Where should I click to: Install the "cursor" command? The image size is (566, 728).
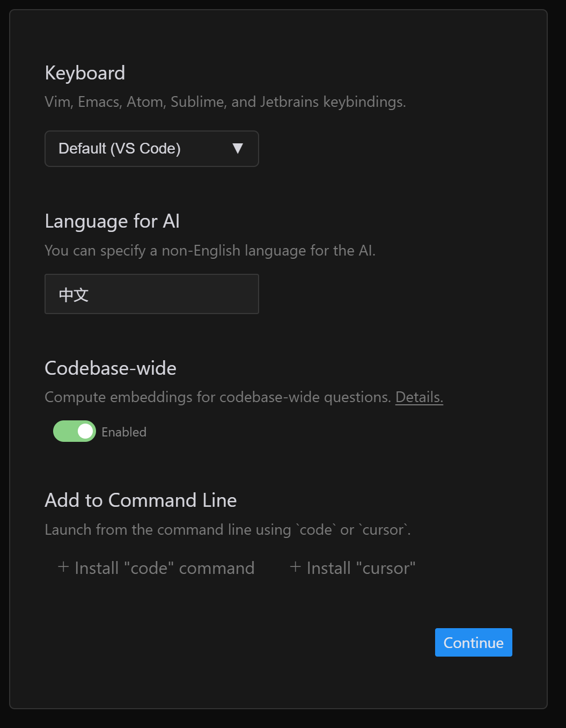tap(352, 568)
